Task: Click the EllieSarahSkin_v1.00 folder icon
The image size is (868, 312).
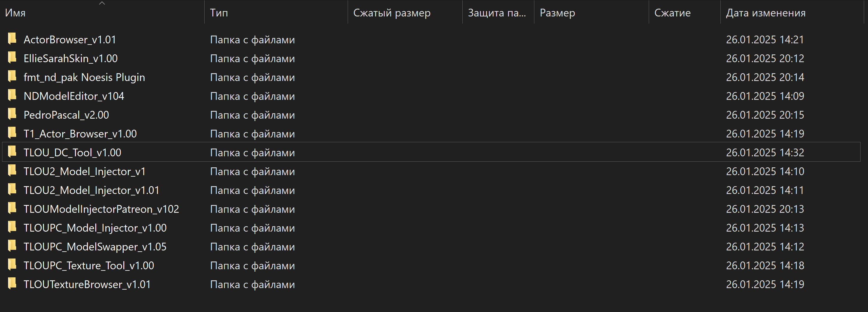Action: point(12,58)
